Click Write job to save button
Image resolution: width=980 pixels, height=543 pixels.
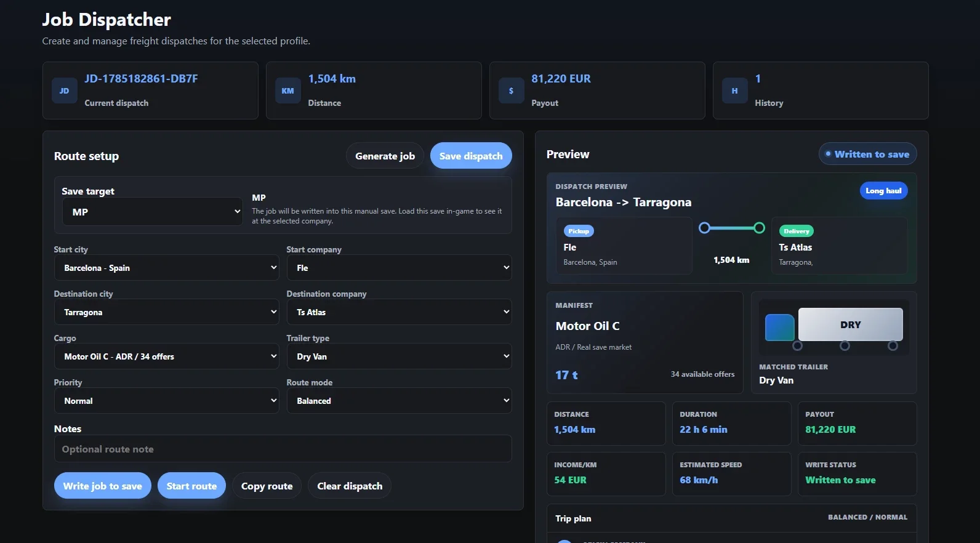103,486
